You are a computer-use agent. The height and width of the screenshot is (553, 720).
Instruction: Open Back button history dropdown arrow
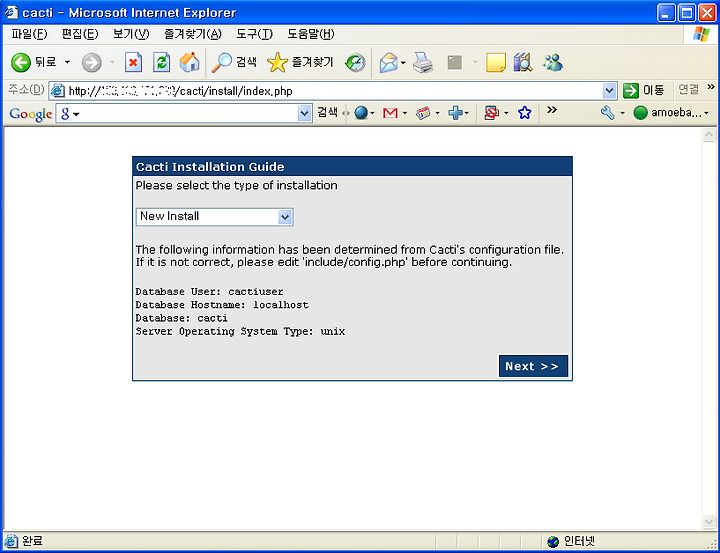68,62
